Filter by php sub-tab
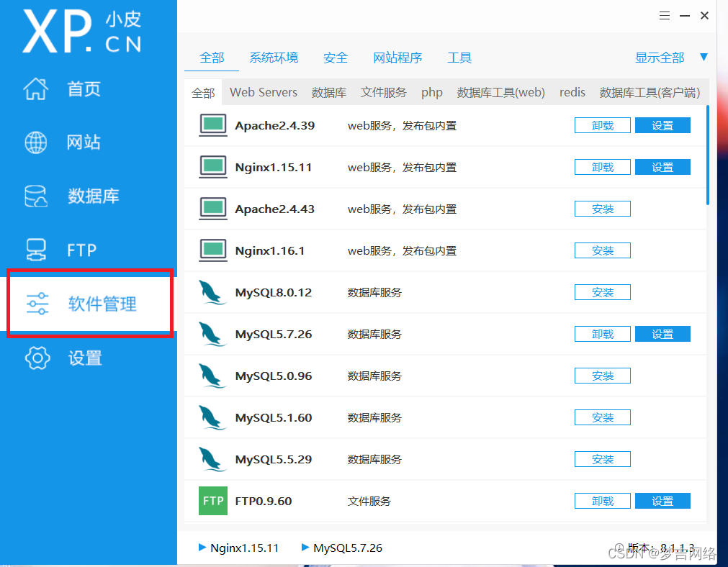 tap(432, 93)
